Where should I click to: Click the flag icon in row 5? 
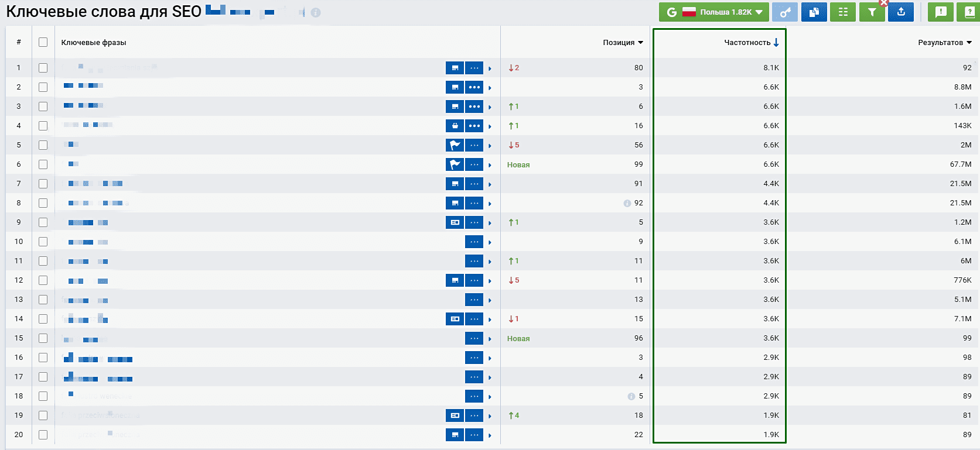pyautogui.click(x=455, y=145)
